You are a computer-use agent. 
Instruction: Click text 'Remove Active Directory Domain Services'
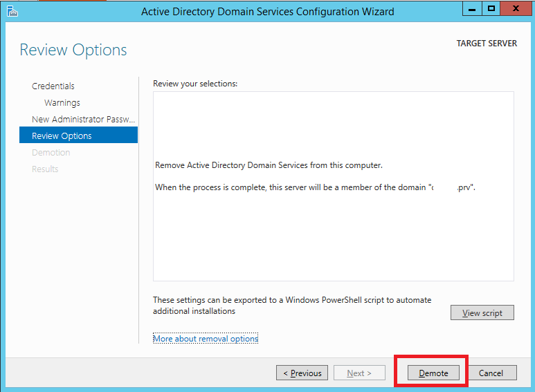point(231,165)
